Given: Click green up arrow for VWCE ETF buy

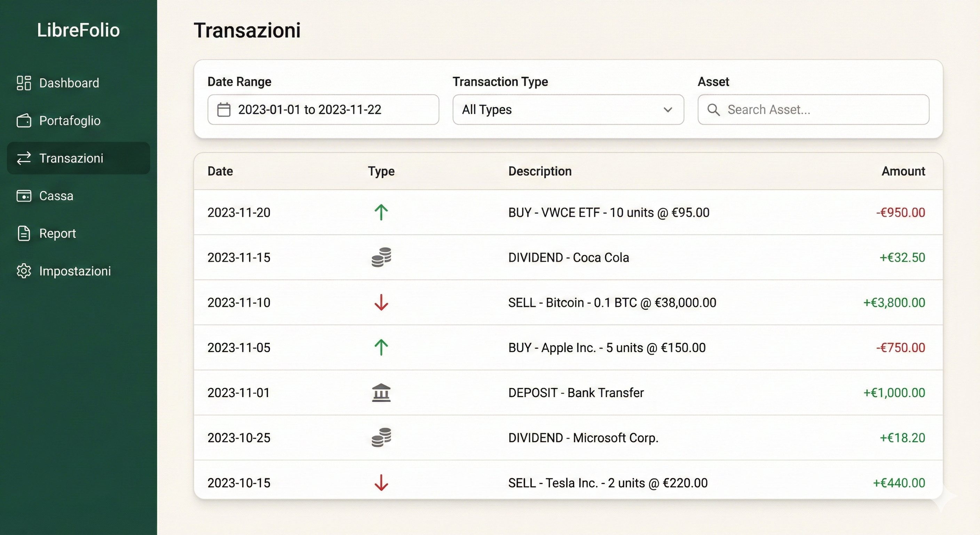Looking at the screenshot, I should click(x=381, y=212).
